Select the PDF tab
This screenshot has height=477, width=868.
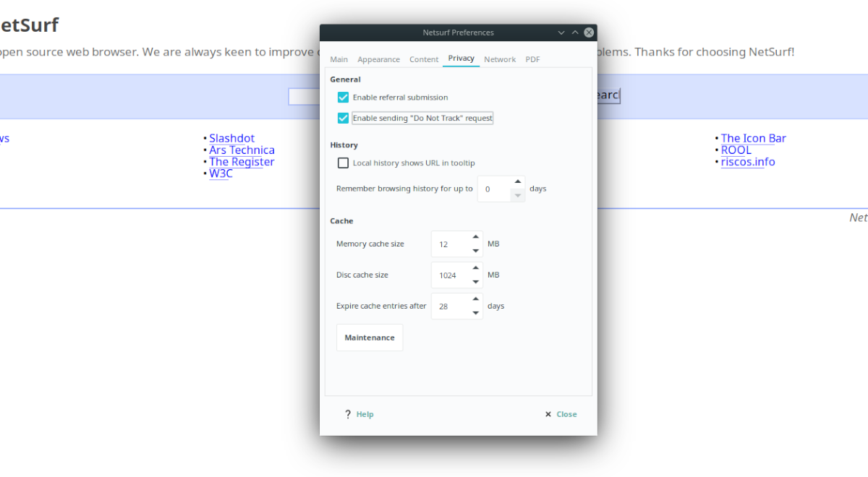coord(532,59)
